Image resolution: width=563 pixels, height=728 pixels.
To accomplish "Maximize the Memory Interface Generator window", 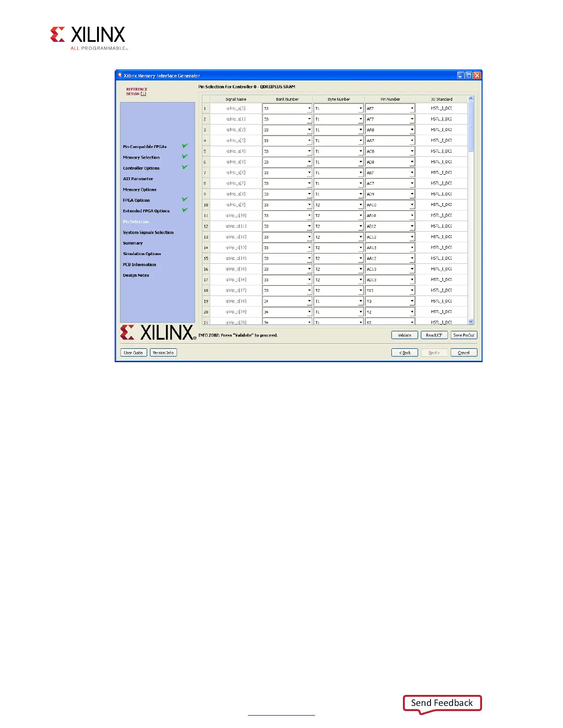I will 469,75.
